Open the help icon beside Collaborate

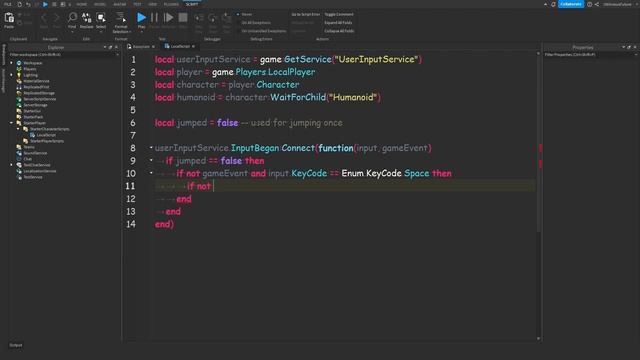tap(589, 4)
